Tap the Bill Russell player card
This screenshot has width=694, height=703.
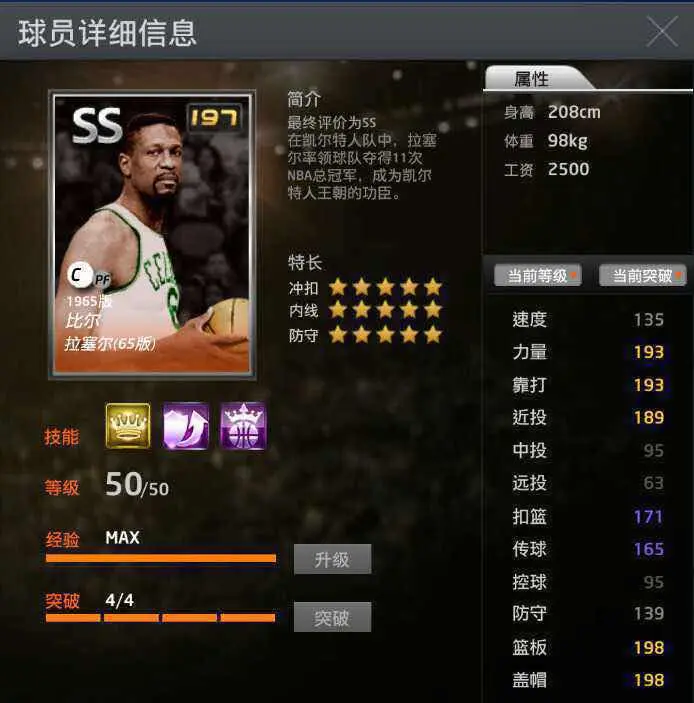[152, 234]
